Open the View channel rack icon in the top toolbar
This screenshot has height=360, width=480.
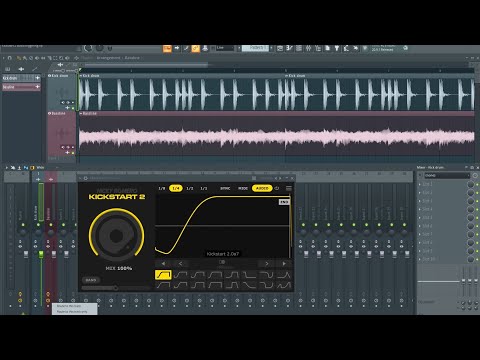point(299,48)
